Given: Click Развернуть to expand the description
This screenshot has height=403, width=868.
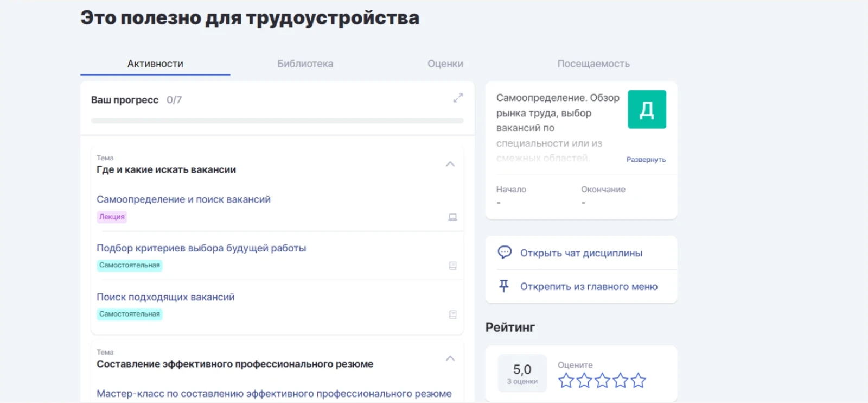Looking at the screenshot, I should (646, 160).
